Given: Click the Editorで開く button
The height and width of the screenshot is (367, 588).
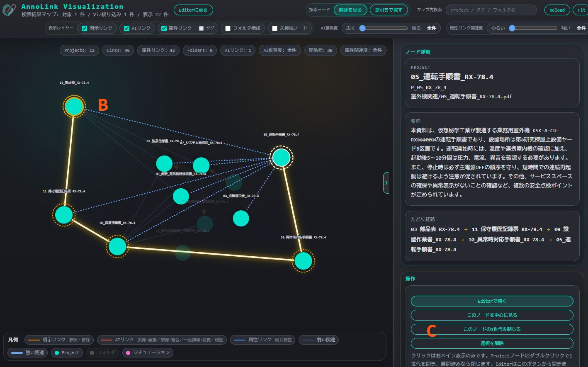Looking at the screenshot, I should click(492, 301).
